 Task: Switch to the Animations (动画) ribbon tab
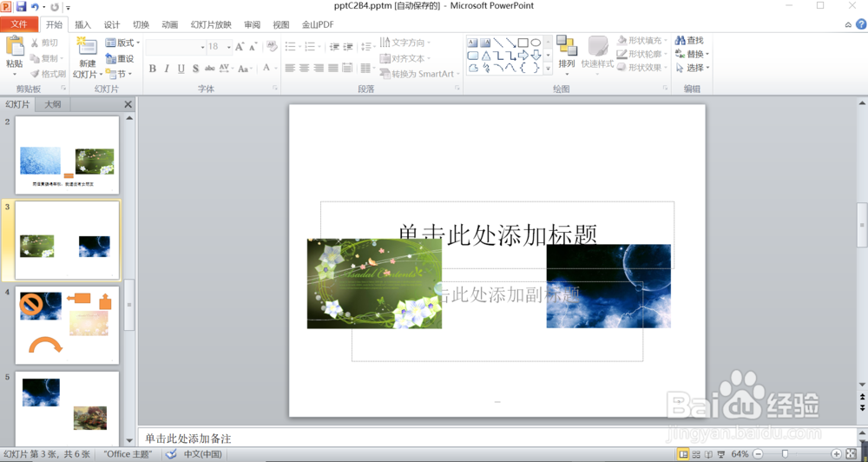tap(170, 24)
